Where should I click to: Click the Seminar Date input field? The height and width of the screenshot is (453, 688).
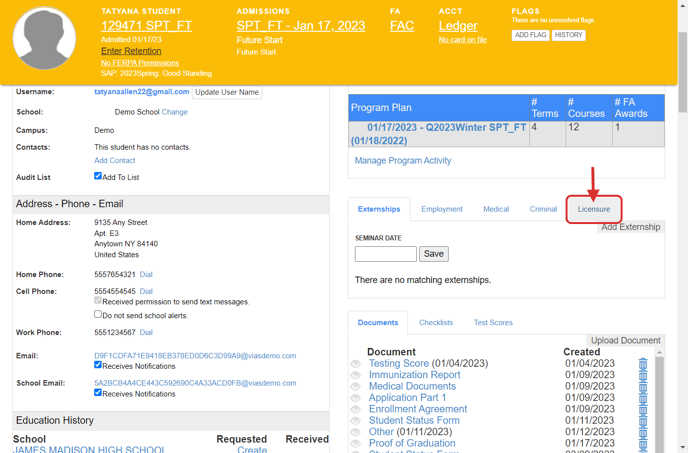tap(385, 254)
